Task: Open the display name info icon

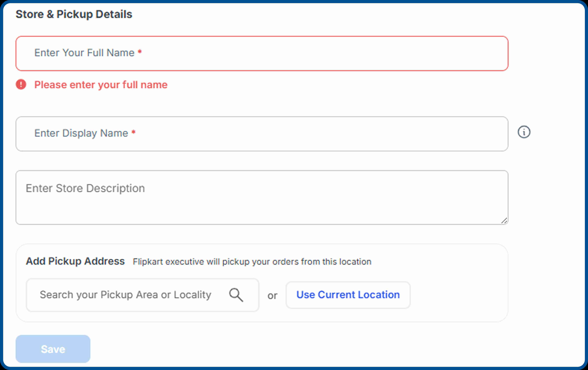Action: [524, 132]
